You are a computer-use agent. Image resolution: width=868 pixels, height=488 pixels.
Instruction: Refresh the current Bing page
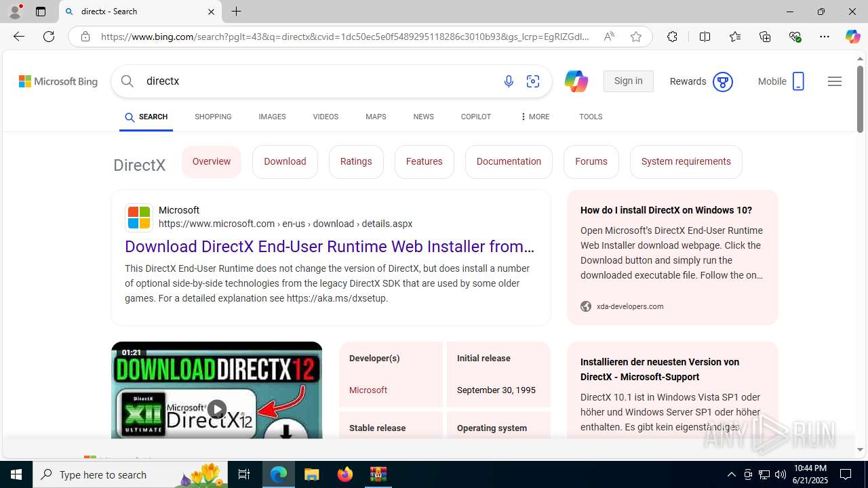pyautogui.click(x=49, y=37)
